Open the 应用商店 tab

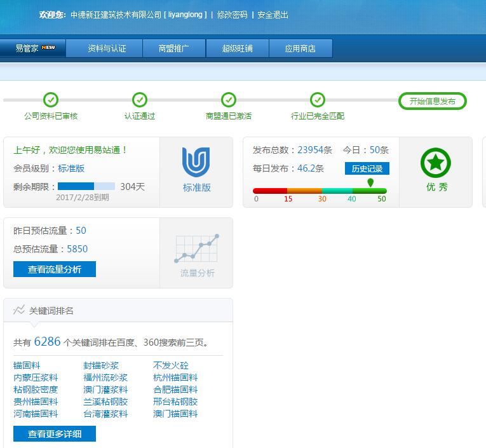point(300,48)
